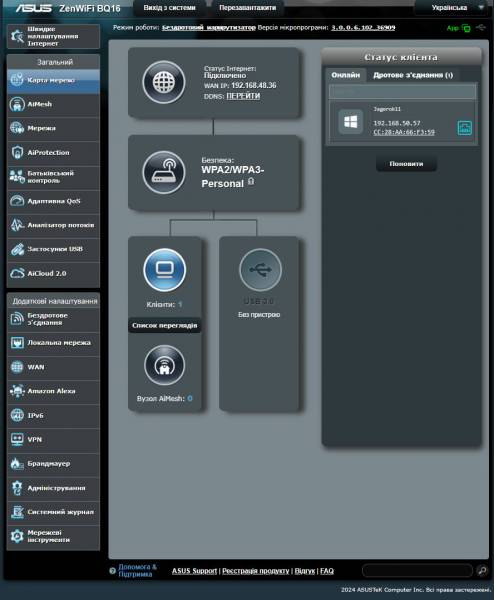Viewport: 494px width, 600px height.
Task: Click the Перезавантажити reboot button
Action: click(247, 8)
